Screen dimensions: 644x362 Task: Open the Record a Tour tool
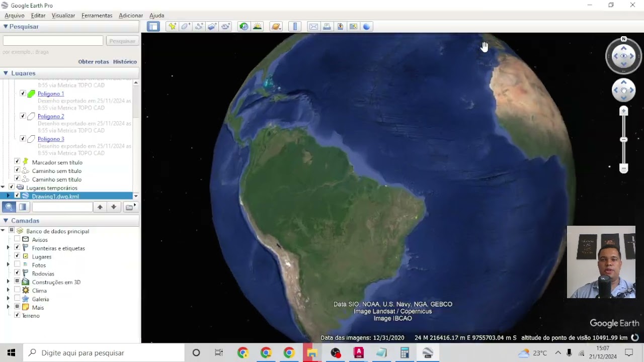pyautogui.click(x=225, y=27)
